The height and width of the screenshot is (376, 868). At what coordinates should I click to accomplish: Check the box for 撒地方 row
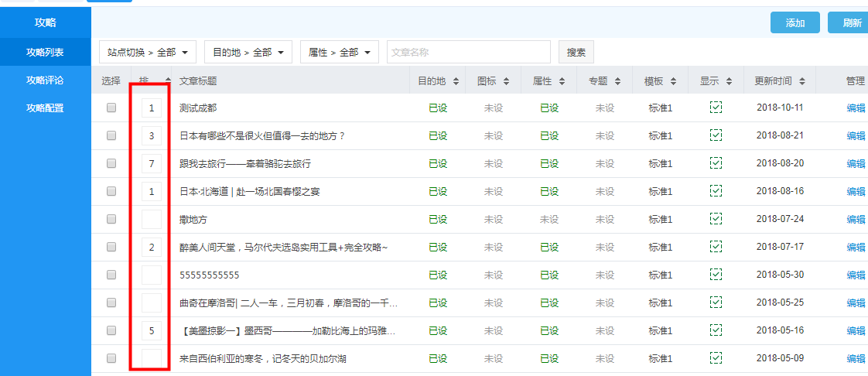(111, 219)
